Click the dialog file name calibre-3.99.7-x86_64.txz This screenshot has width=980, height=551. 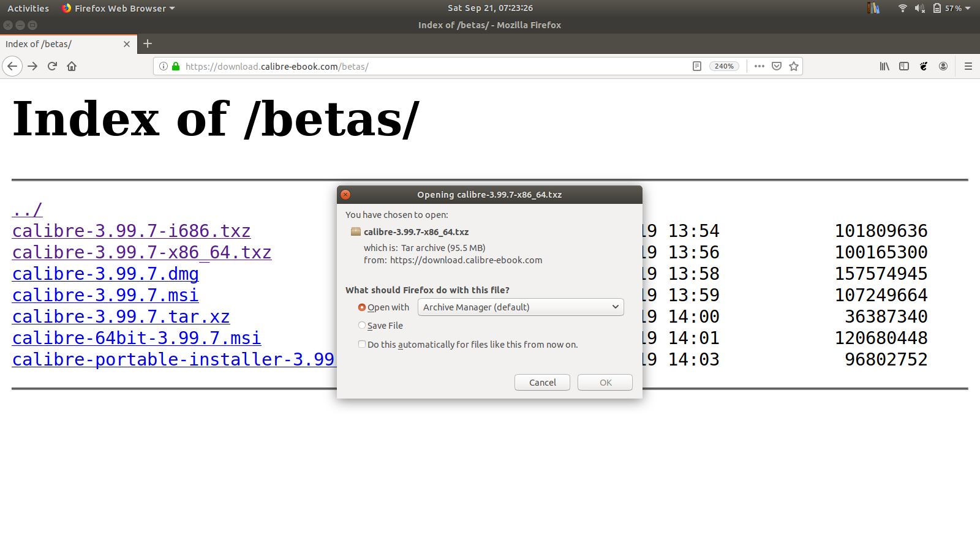417,232
